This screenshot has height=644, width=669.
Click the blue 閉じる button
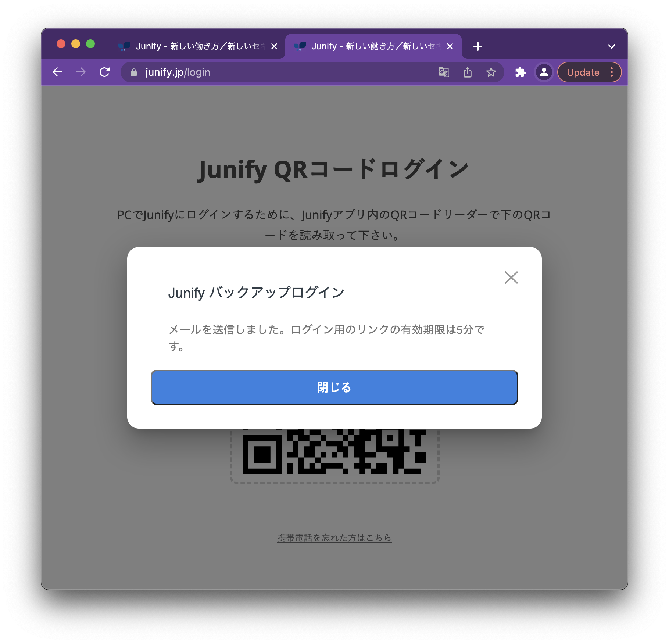334,387
